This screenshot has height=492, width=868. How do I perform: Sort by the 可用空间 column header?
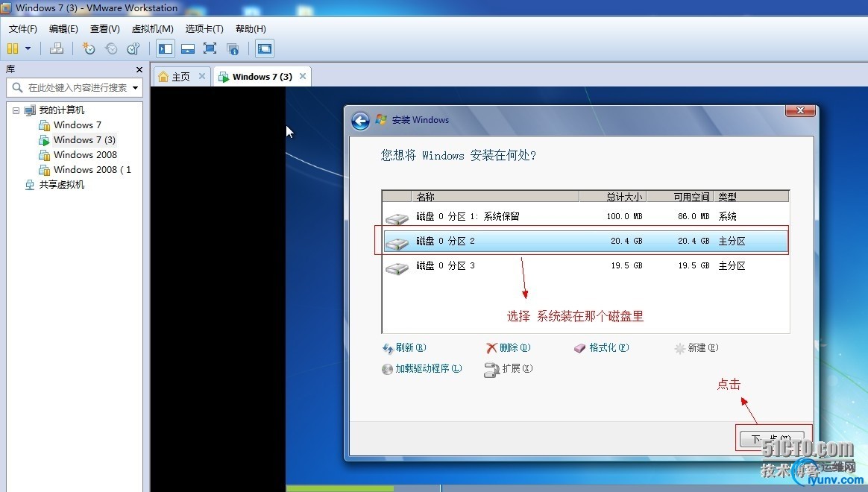coord(680,197)
